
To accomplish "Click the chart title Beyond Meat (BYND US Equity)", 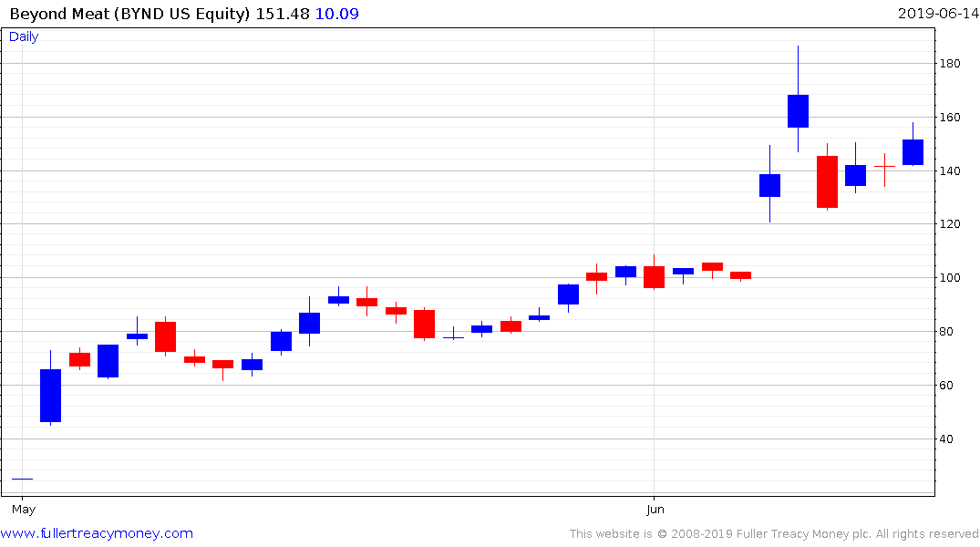I will [x=129, y=14].
